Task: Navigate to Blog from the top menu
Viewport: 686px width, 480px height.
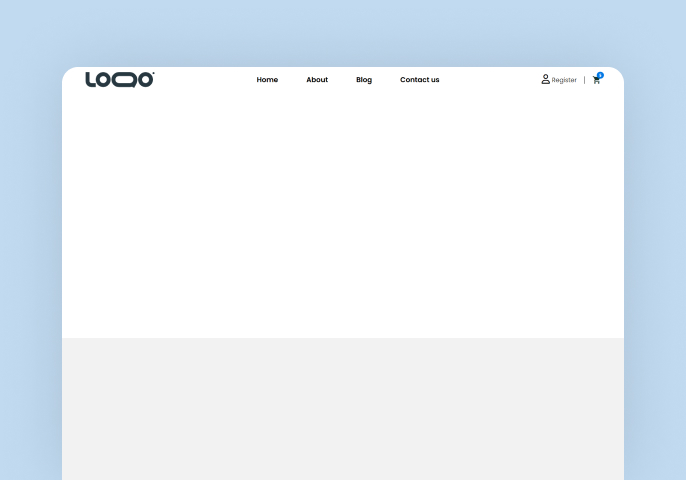Action: (x=364, y=80)
